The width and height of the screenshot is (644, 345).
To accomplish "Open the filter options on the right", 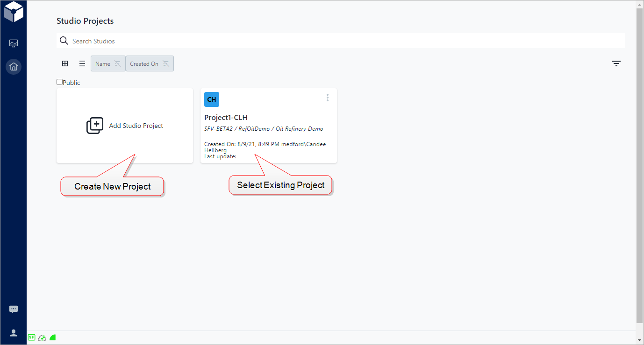I will 616,63.
